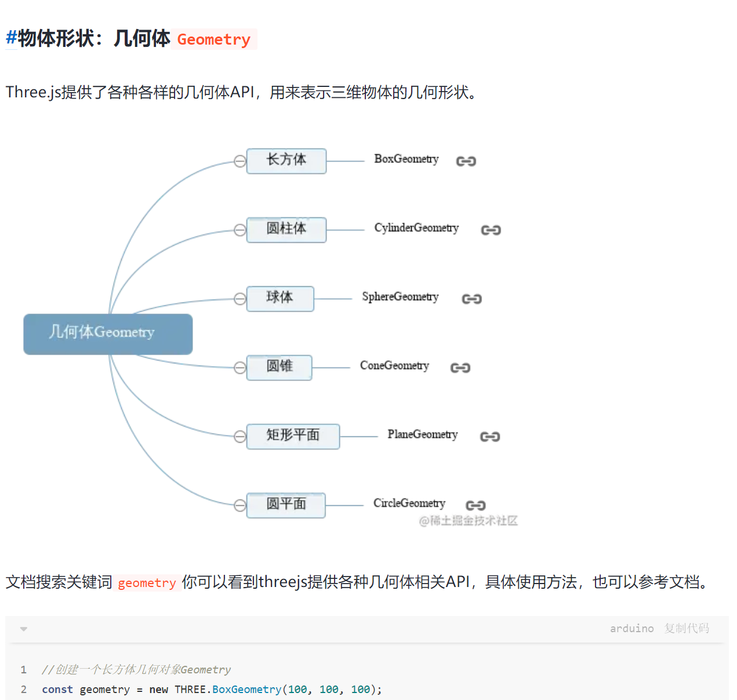Screen dimensions: 737x700
Task: Click the link icon beside SphereGeometry
Action: pyautogui.click(x=471, y=299)
